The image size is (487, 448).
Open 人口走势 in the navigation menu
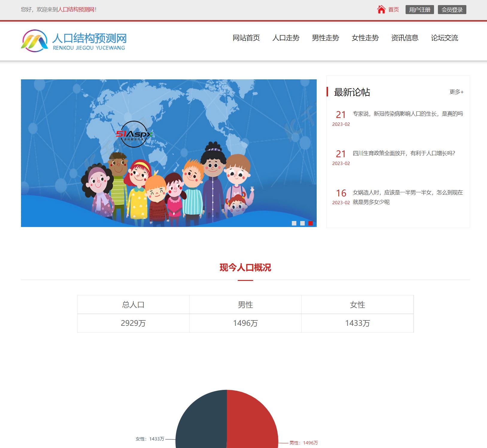(x=286, y=38)
